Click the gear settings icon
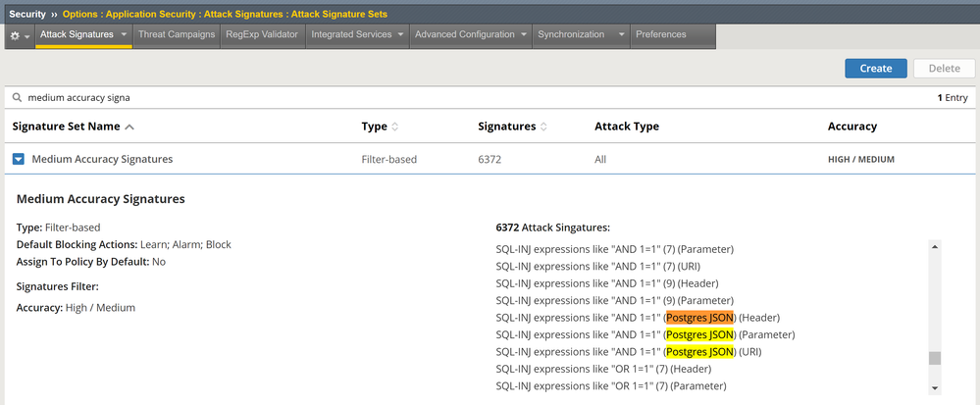 pyautogui.click(x=15, y=35)
